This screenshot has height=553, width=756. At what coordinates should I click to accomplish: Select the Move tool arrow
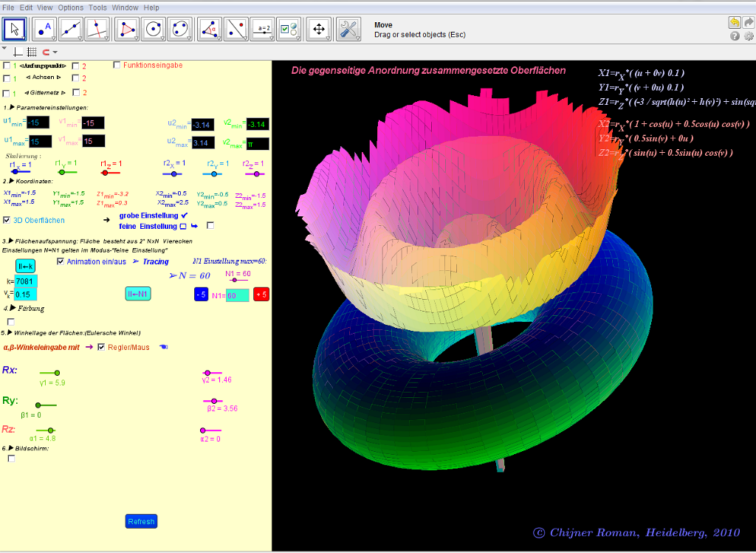[x=16, y=29]
